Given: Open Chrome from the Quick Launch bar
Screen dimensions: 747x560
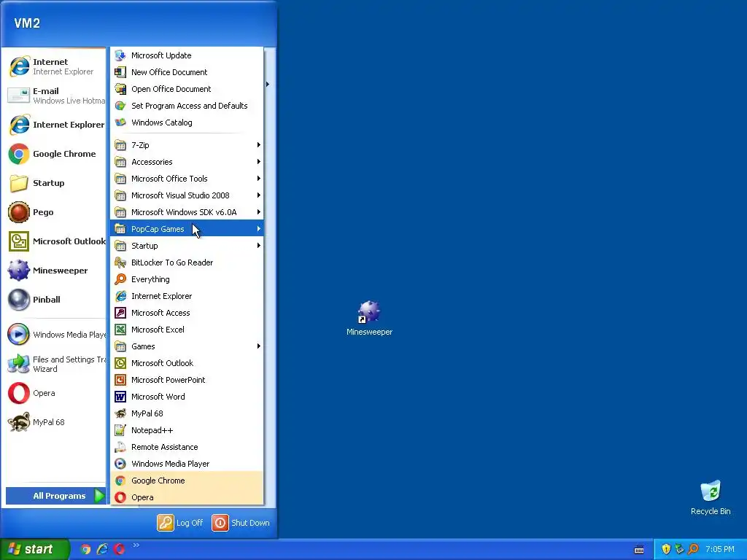Looking at the screenshot, I should [85, 549].
